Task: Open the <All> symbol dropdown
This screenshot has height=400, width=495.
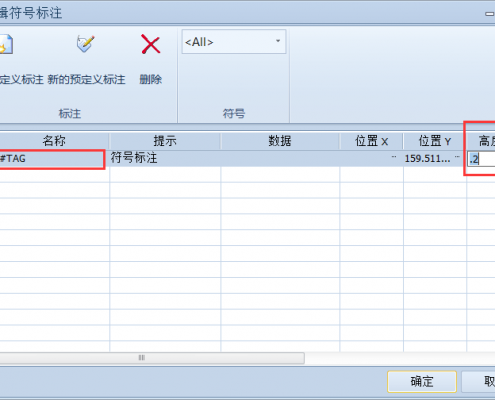Action: tap(234, 42)
